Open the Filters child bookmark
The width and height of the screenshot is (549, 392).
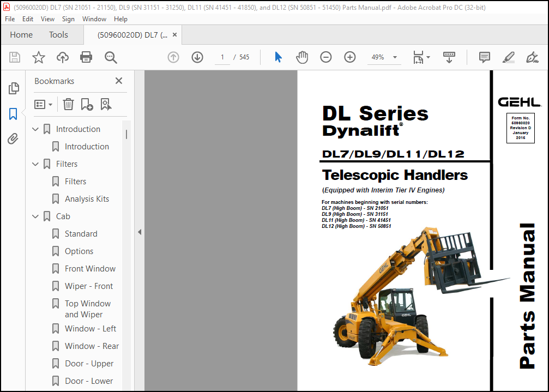(75, 182)
